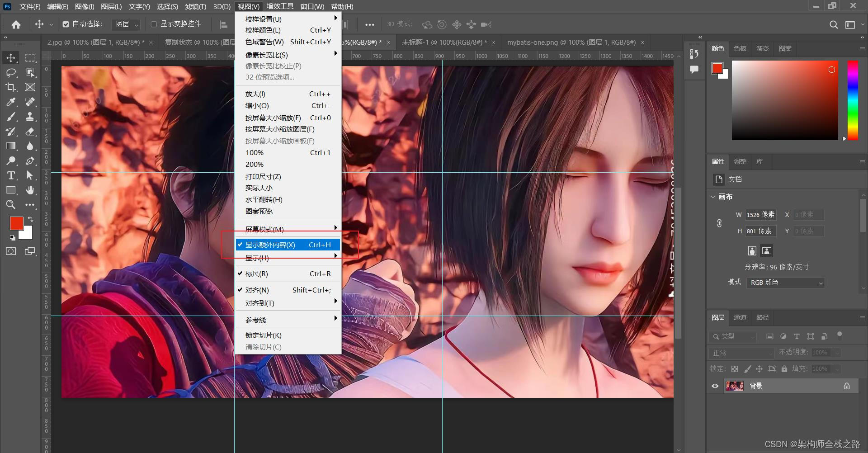The image size is (868, 453).
Task: Select the History Brush tool
Action: (x=11, y=132)
